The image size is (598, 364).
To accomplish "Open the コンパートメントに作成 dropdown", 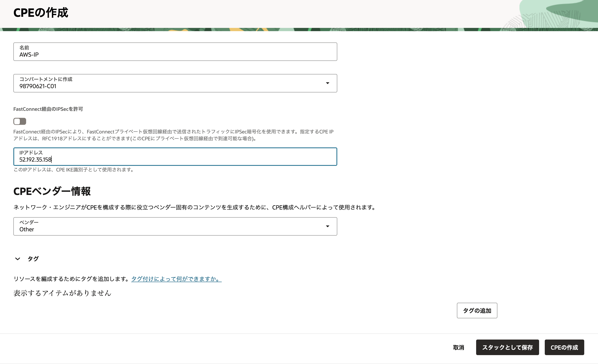I will click(175, 83).
